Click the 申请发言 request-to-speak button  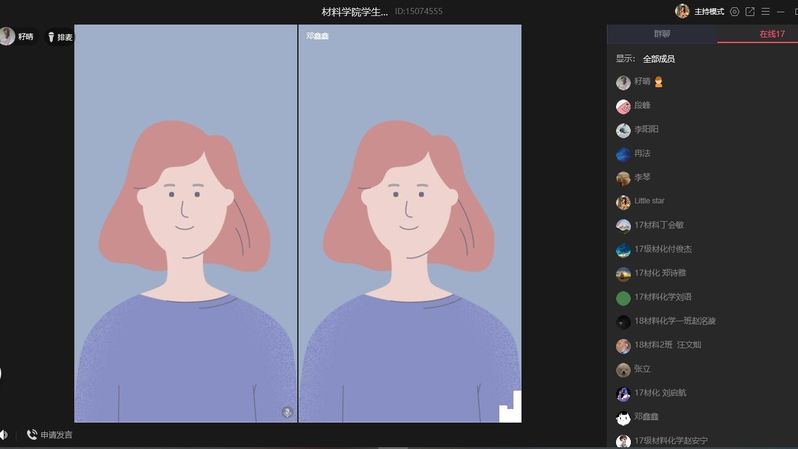[x=50, y=435]
